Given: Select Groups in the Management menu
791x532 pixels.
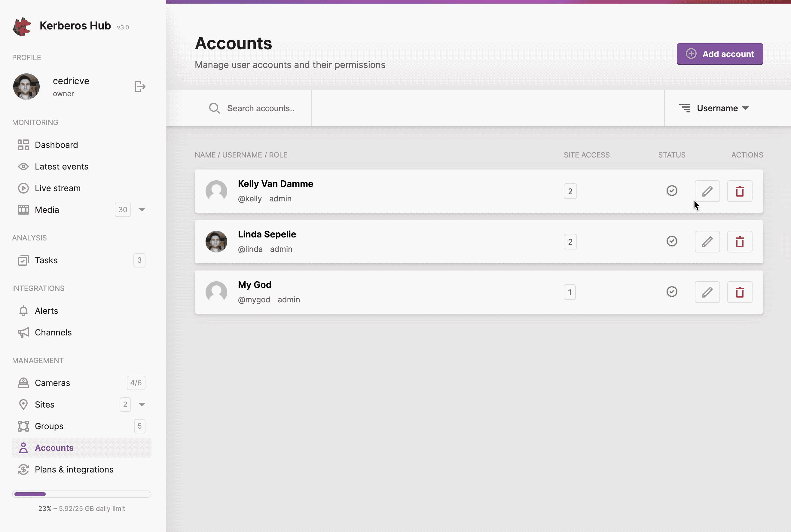Looking at the screenshot, I should pyautogui.click(x=49, y=426).
